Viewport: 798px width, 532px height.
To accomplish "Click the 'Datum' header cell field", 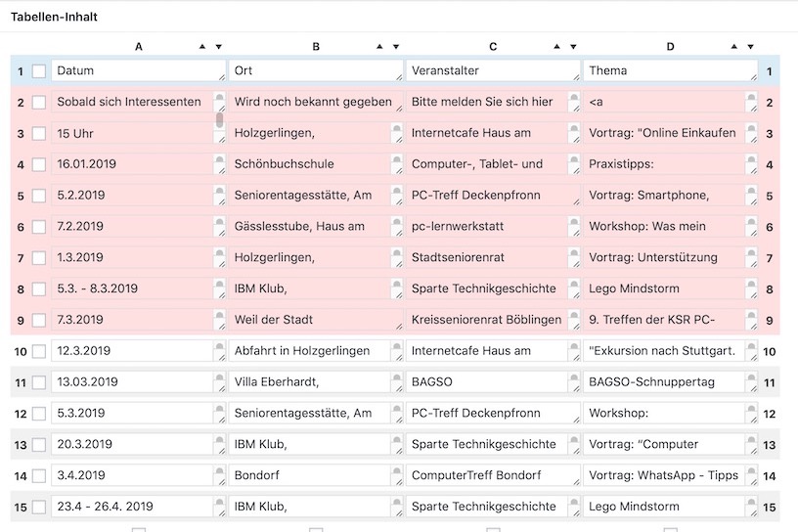I will 135,70.
